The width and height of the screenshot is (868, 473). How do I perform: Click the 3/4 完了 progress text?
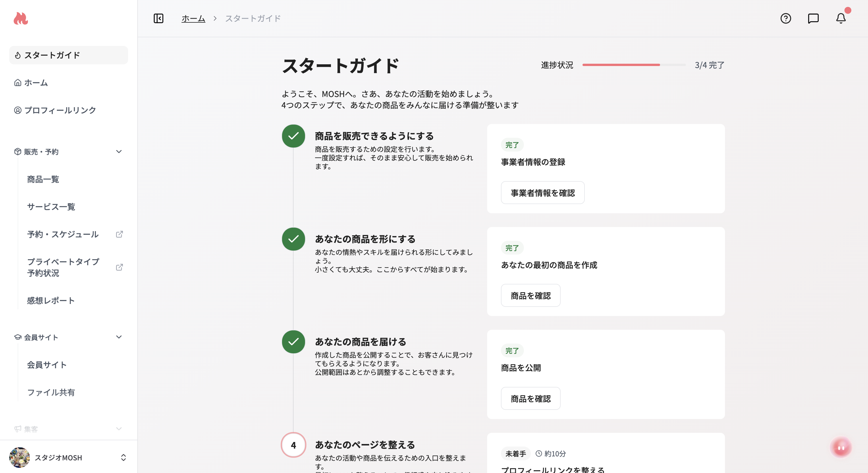pos(709,65)
